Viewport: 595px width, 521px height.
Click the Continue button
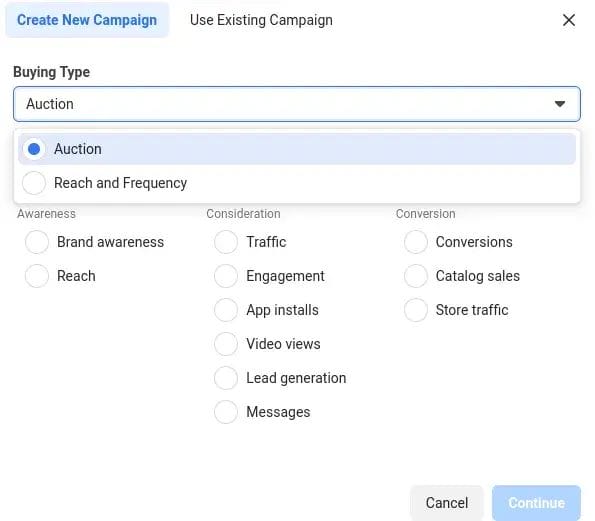(x=536, y=503)
